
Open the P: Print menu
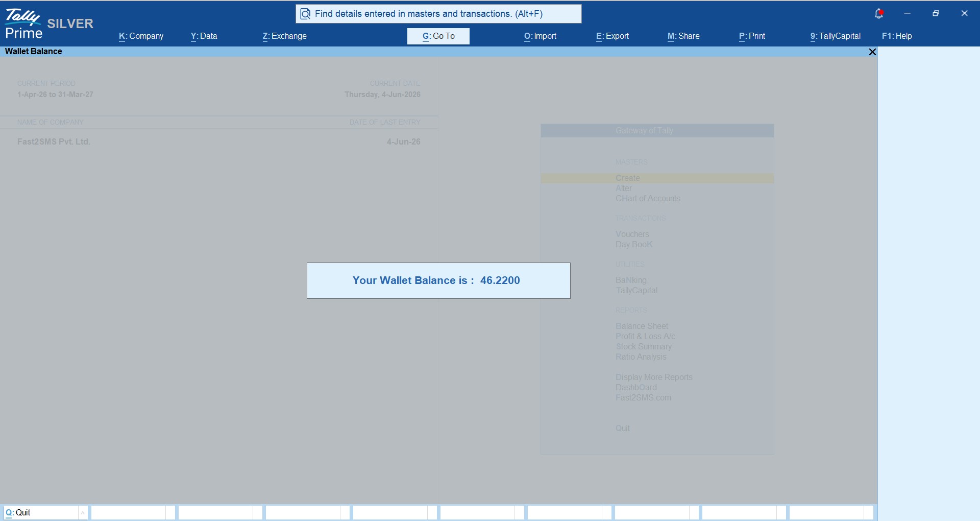coord(752,36)
